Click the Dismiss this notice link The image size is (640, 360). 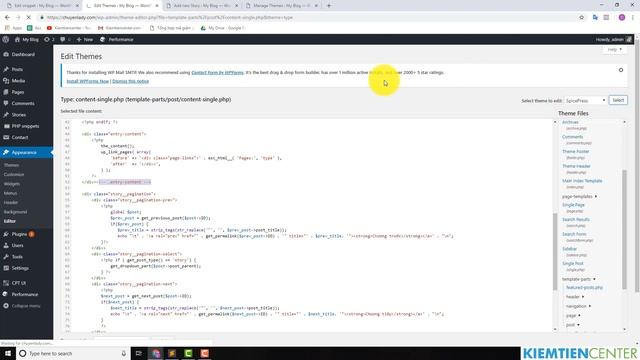pos(131,81)
